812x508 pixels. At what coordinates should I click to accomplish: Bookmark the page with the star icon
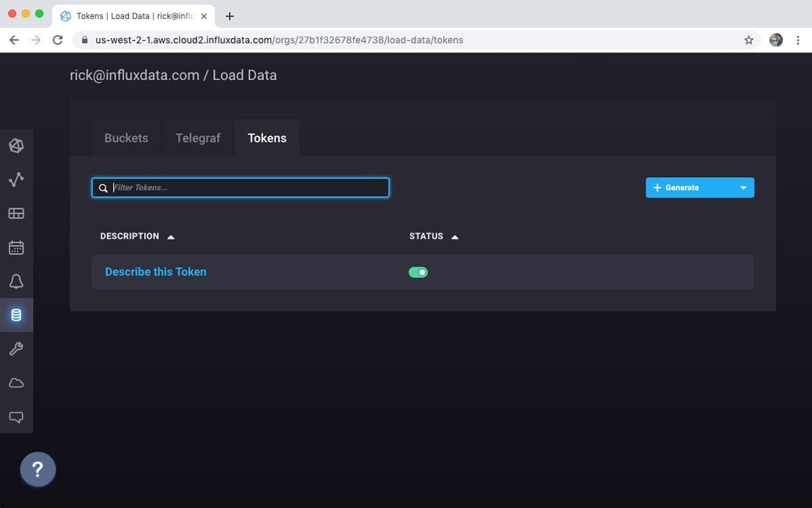749,40
